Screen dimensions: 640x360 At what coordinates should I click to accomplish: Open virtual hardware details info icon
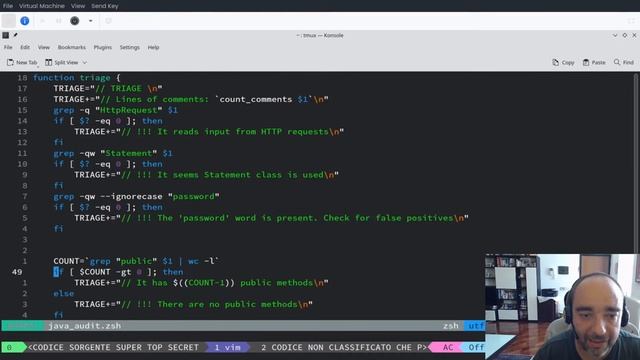click(x=25, y=21)
